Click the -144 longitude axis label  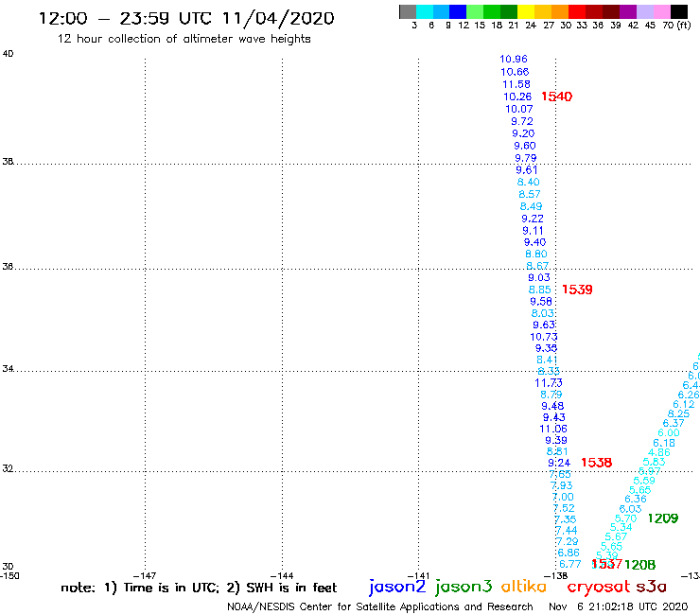tap(281, 576)
